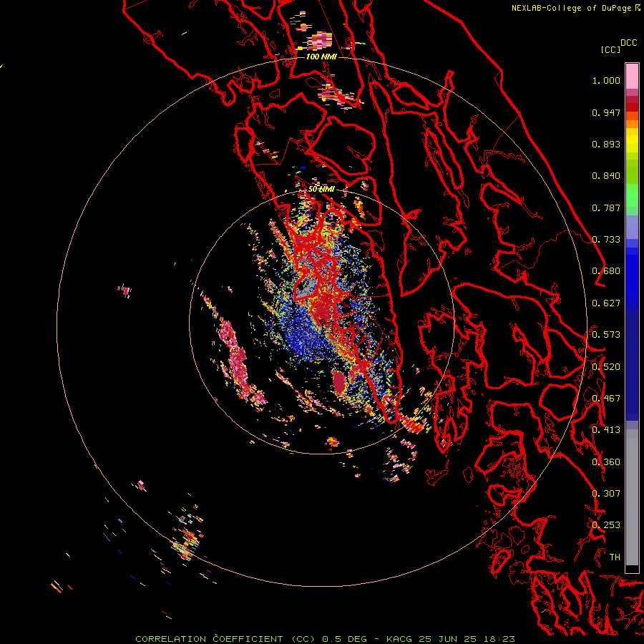Click the 0.467 scale value
Viewport: 644px width, 644px height.
[x=606, y=398]
